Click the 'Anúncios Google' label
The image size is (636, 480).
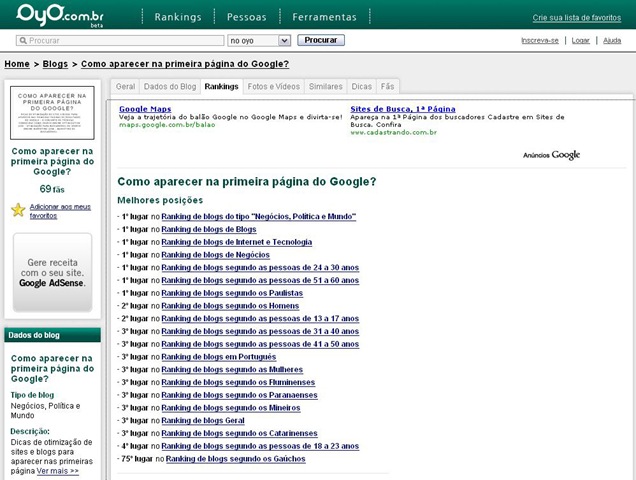point(551,155)
